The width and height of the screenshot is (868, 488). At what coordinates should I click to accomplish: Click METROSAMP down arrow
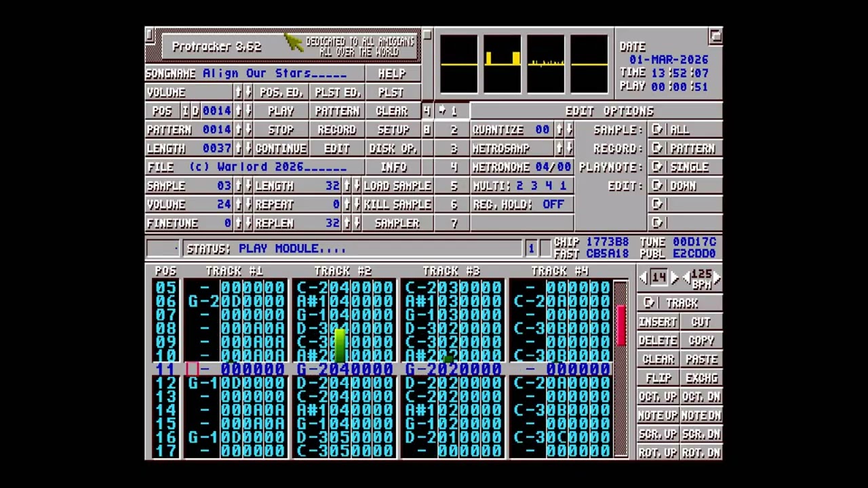pos(569,148)
